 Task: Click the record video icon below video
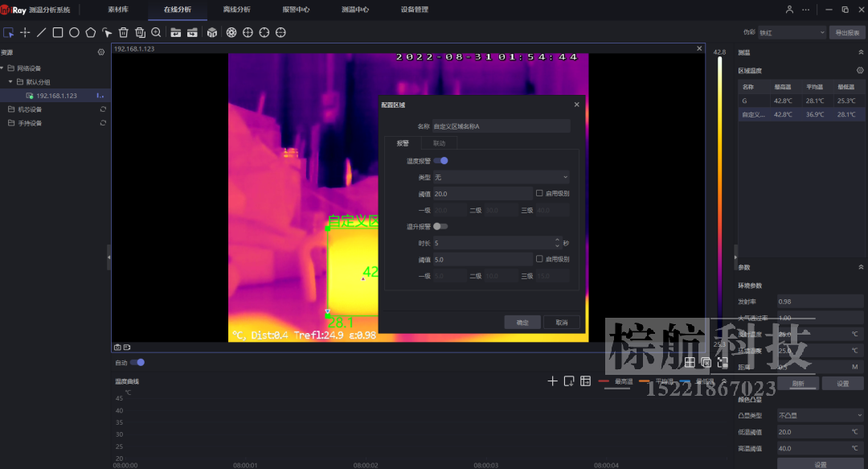pos(127,347)
